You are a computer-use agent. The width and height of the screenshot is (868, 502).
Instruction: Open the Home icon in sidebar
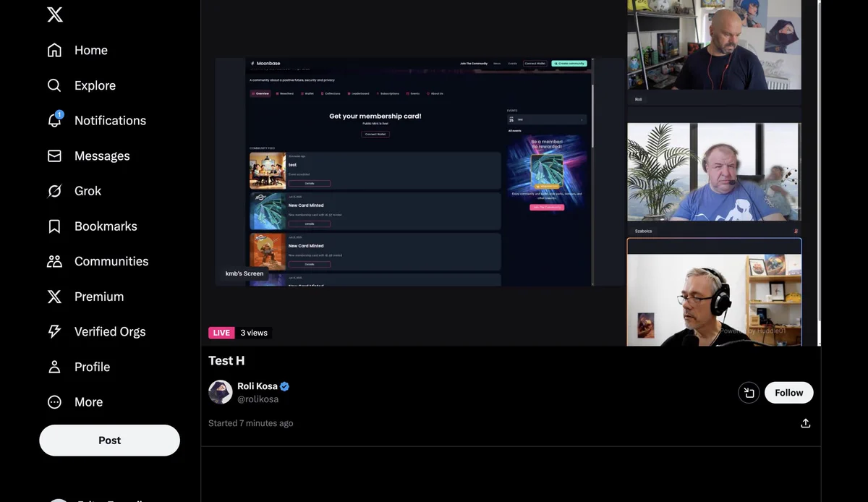(54, 50)
